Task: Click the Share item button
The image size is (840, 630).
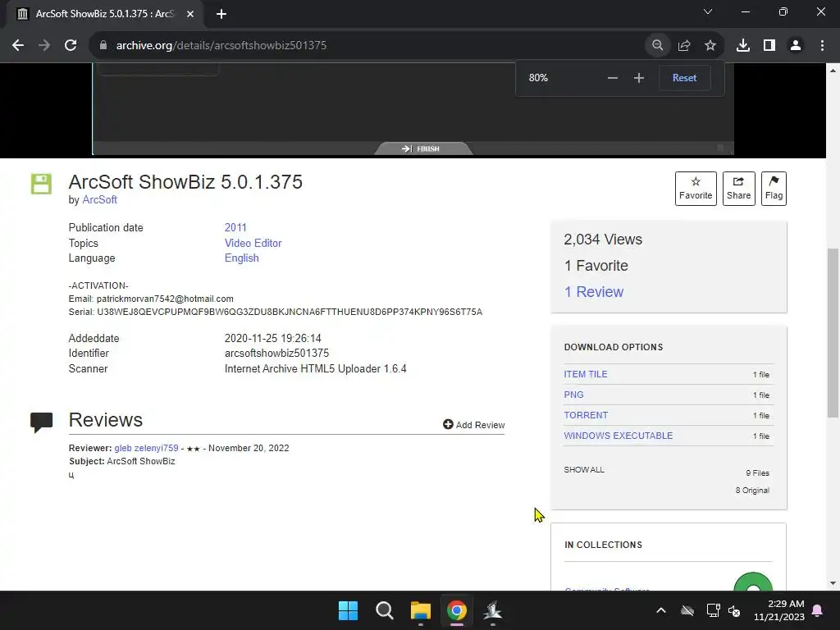Action: tap(739, 189)
